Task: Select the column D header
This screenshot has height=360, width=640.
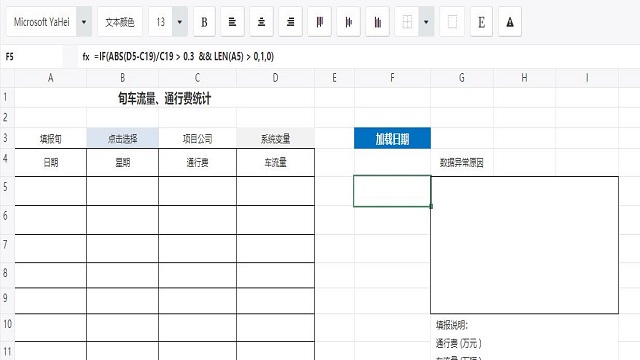Action: 276,78
